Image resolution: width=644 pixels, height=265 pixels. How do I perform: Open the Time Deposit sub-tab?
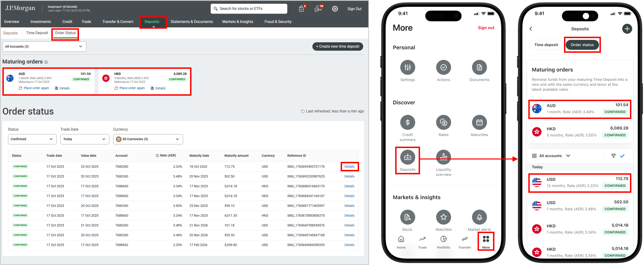37,33
